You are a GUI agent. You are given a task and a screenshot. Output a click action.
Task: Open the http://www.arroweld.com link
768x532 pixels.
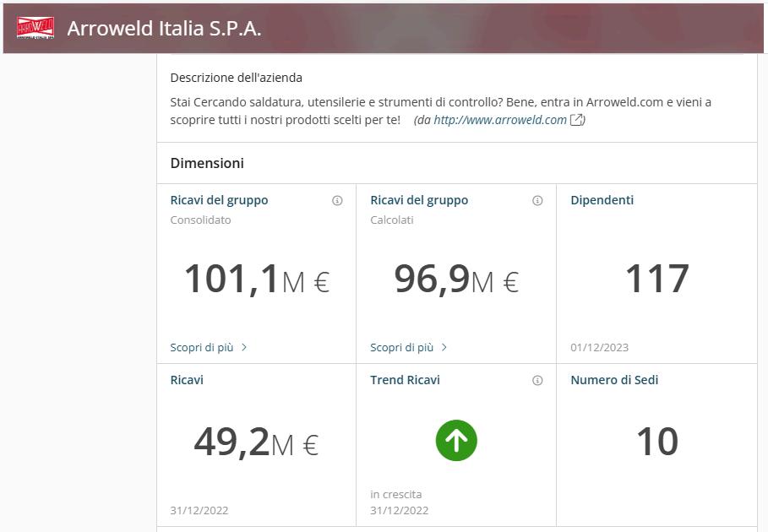click(500, 120)
